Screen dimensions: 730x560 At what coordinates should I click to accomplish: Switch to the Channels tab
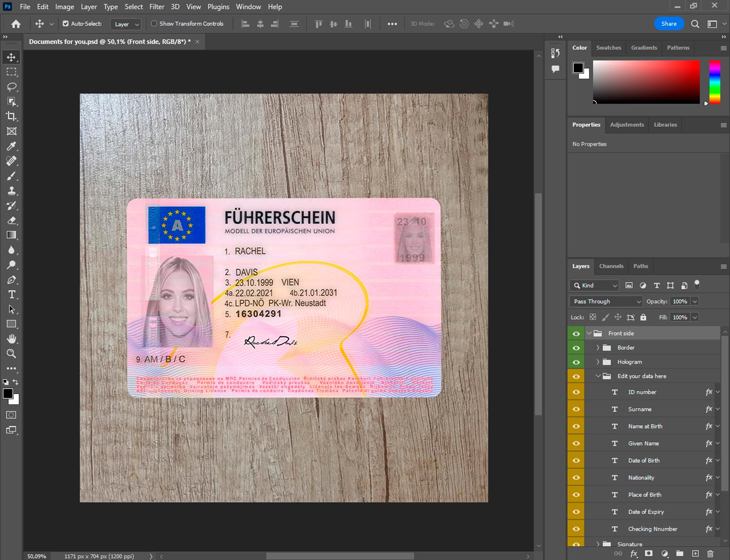coord(611,266)
